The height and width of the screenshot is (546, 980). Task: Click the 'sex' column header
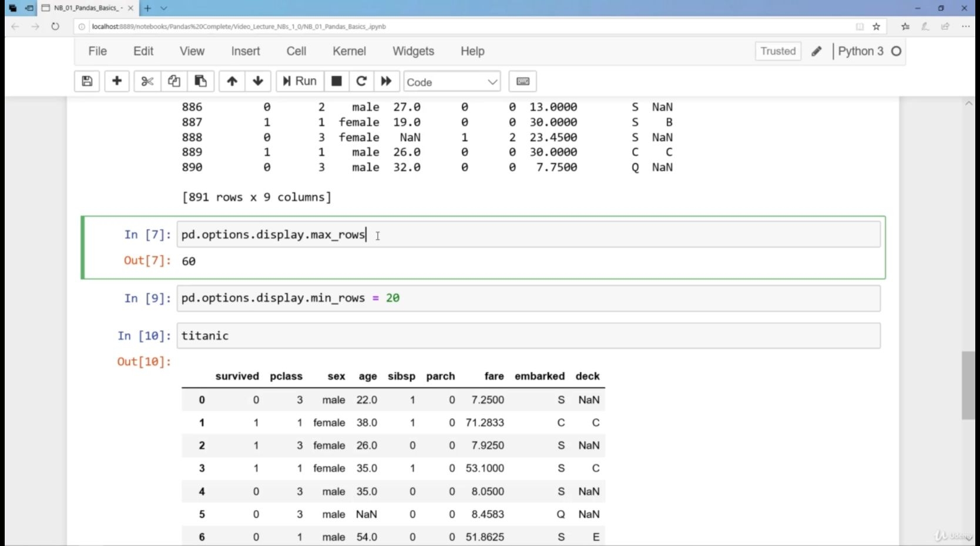tap(337, 376)
